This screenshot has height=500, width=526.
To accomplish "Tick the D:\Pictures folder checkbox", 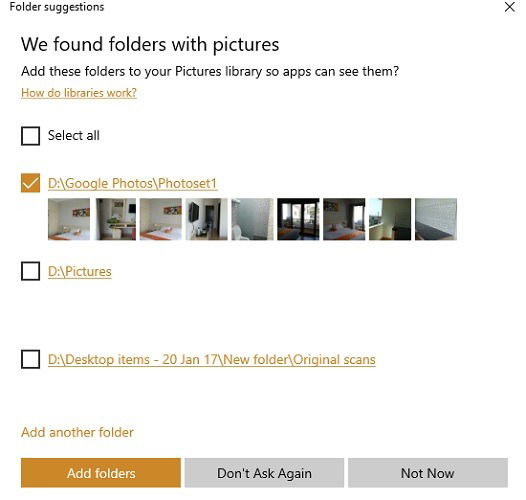I will [x=30, y=271].
